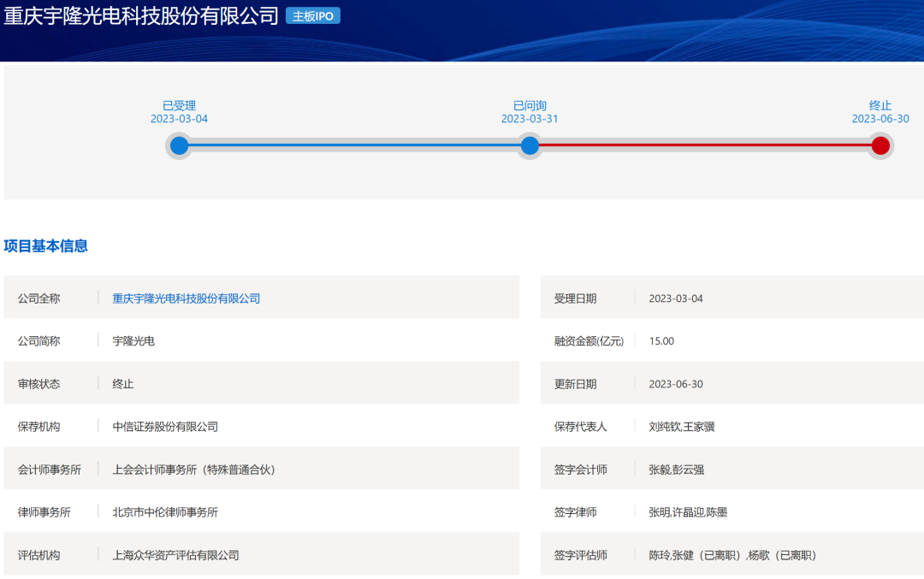
Task: Click the 受理日期 value 2023-03-04
Action: pyautogui.click(x=676, y=298)
